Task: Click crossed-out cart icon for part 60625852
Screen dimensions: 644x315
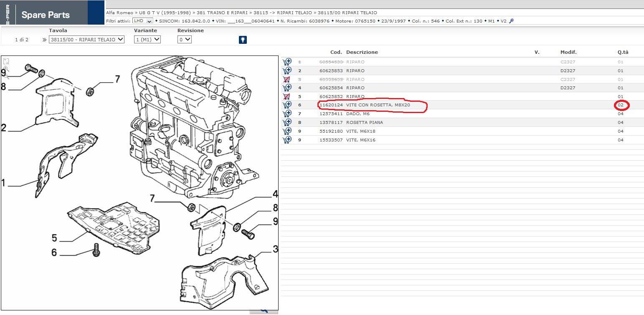Action: (x=287, y=96)
